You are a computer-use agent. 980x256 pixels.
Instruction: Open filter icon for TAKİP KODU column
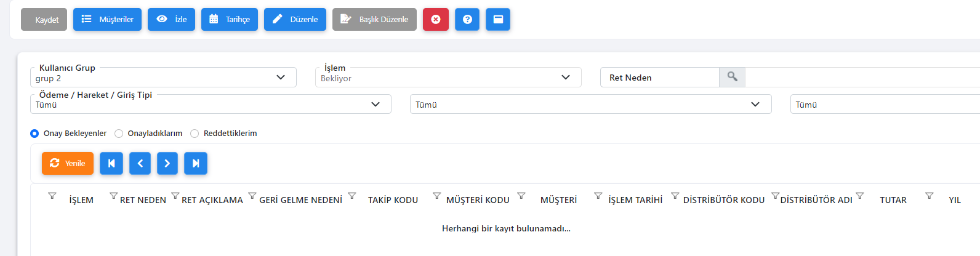click(x=352, y=196)
